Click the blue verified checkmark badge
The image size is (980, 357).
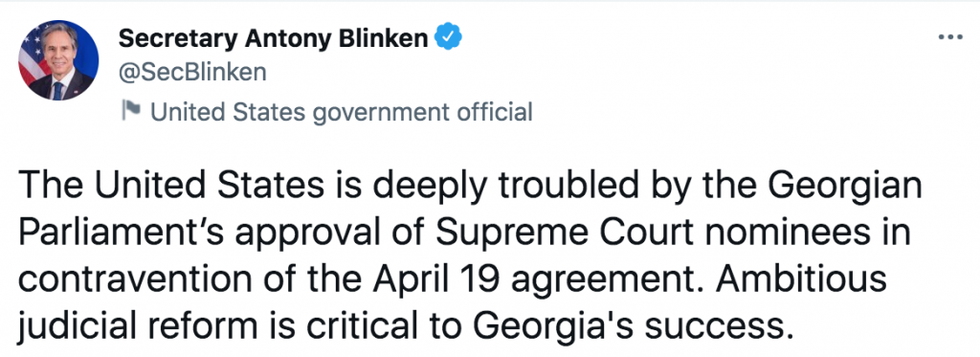[x=448, y=37]
